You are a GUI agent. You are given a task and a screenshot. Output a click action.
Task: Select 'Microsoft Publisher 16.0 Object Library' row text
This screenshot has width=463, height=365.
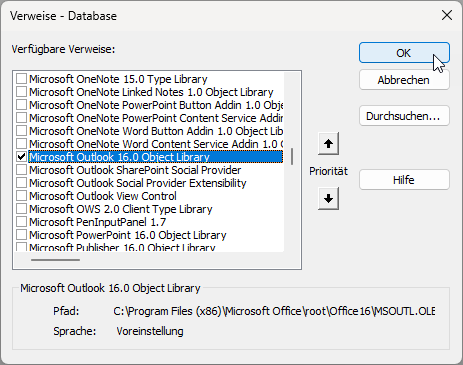[x=122, y=247]
